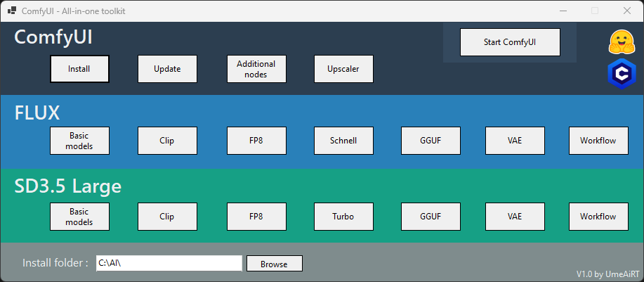Launch with the Start ComfyUI button

click(510, 42)
